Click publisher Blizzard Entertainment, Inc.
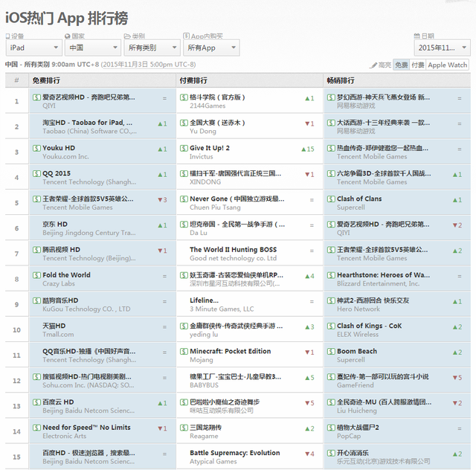 tap(379, 283)
